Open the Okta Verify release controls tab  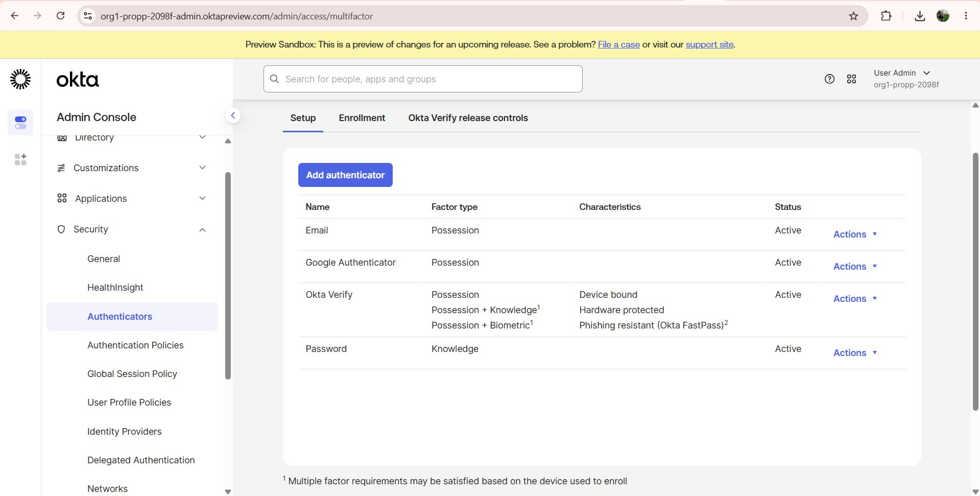point(468,118)
